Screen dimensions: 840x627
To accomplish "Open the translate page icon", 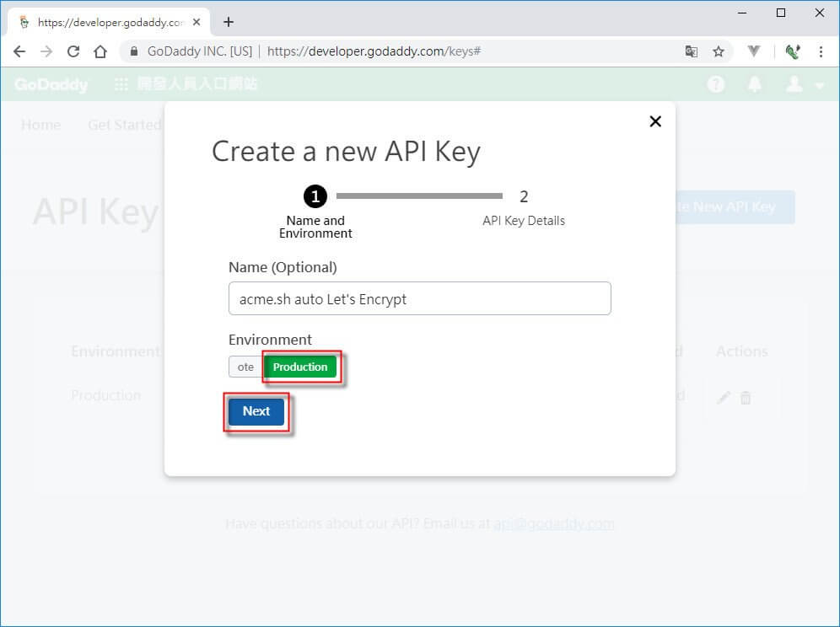I will [691, 51].
